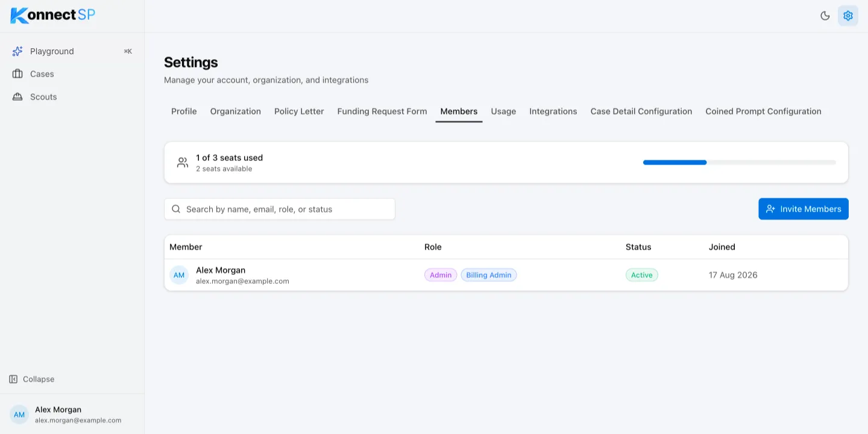
Task: Collapse the sidebar
Action: (x=32, y=379)
